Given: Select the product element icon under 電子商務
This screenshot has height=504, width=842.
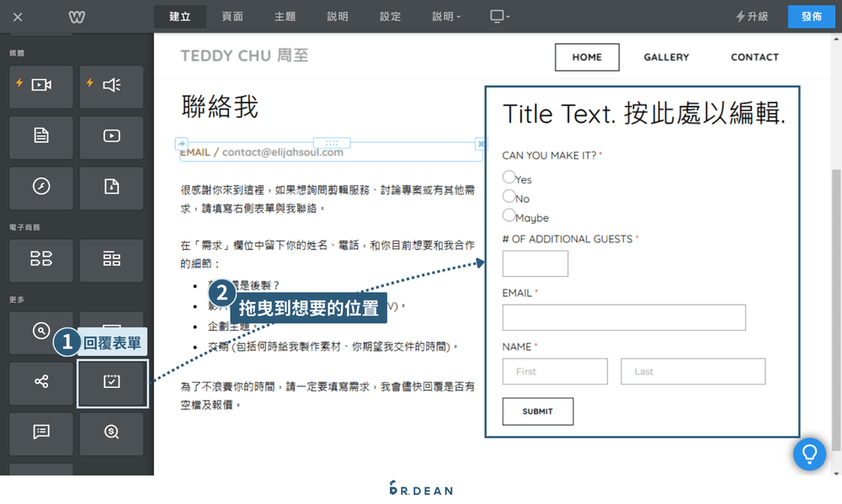Looking at the screenshot, I should 40,260.
